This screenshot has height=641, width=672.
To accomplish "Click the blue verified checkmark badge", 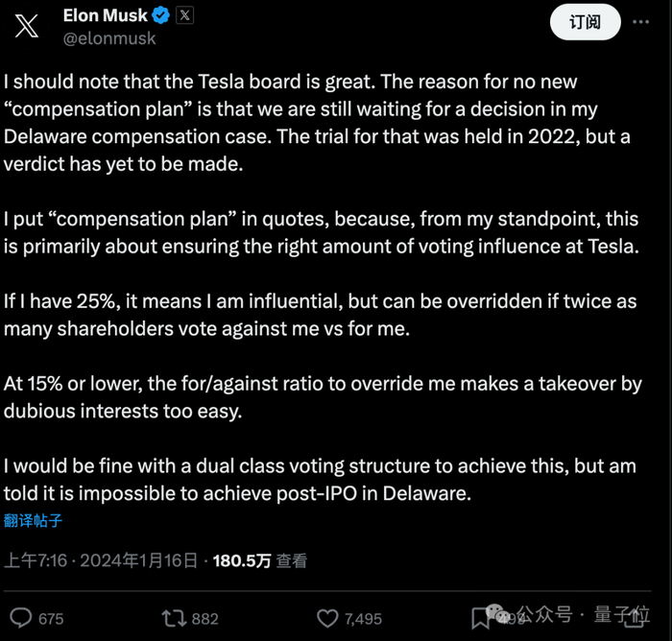I will click(x=160, y=15).
